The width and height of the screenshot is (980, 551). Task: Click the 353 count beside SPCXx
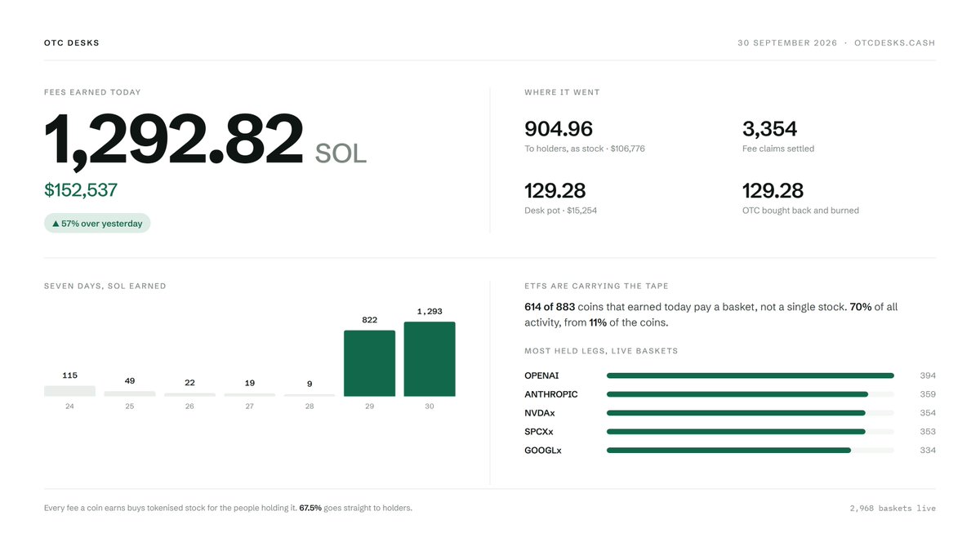coord(928,432)
